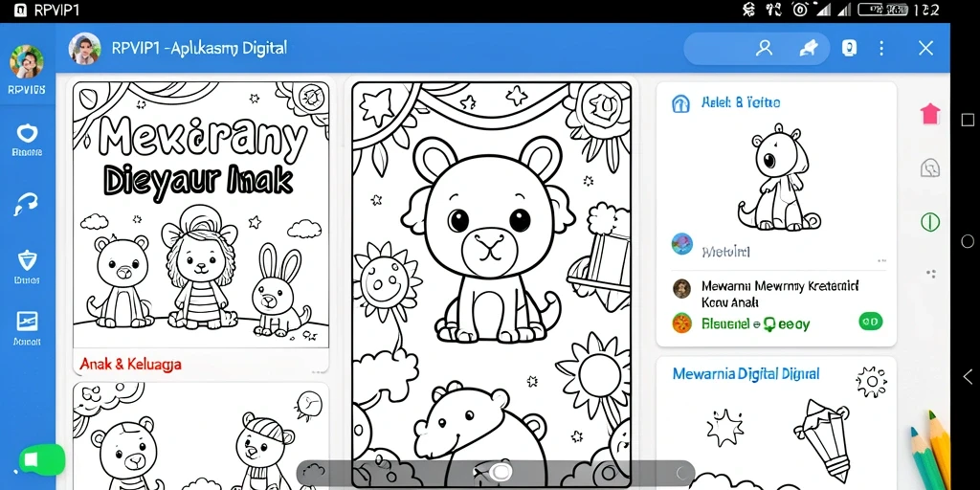Screen dimensions: 980x490
Task: Open the white square badge icon in the header
Action: (849, 48)
